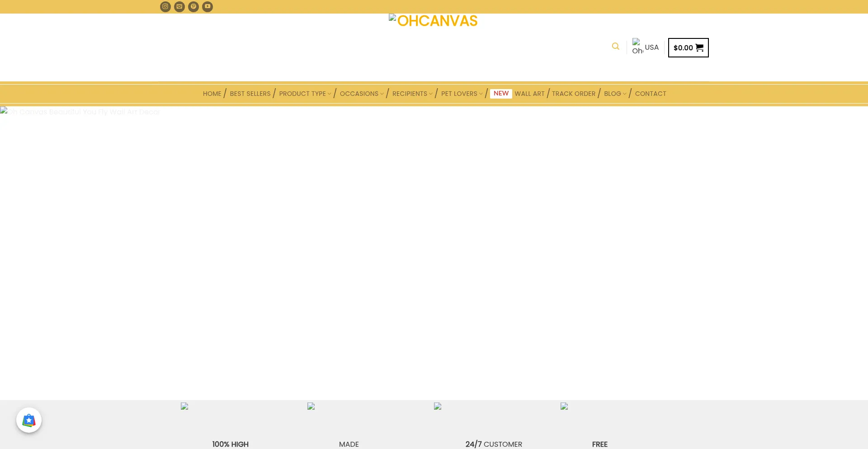
Task: Select the USA country selector
Action: (x=646, y=47)
